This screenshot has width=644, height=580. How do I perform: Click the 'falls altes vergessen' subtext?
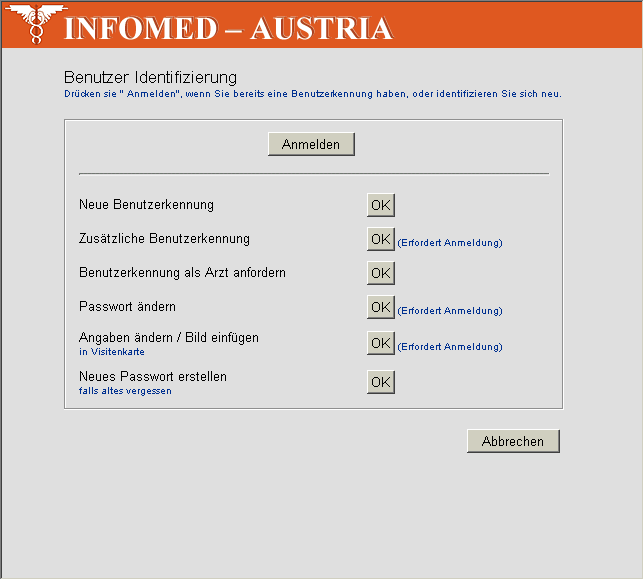pos(125,391)
